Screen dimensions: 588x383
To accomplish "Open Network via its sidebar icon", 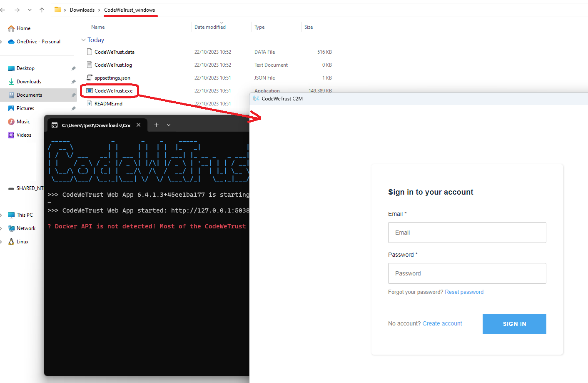I will 11,228.
